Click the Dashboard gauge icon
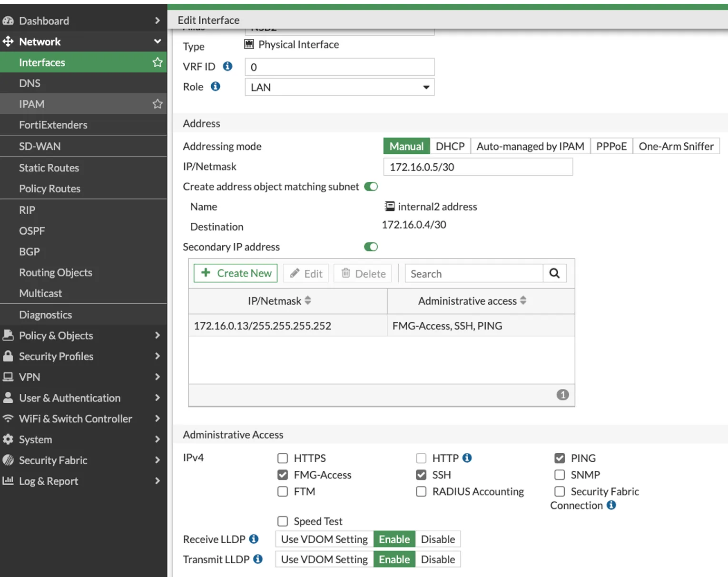 pos(8,20)
